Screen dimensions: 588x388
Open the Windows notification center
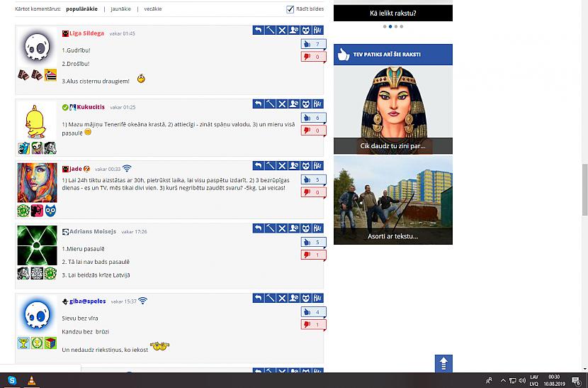(x=577, y=381)
